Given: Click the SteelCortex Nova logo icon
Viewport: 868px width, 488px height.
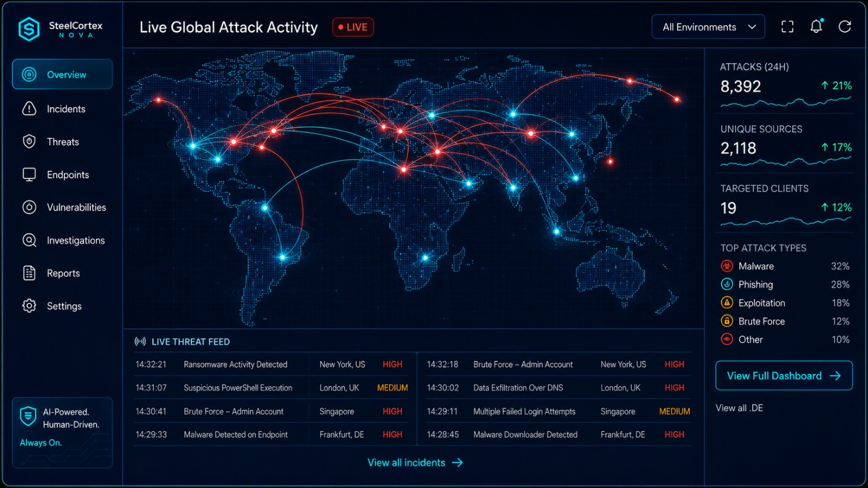Looking at the screenshot, I should click(29, 29).
